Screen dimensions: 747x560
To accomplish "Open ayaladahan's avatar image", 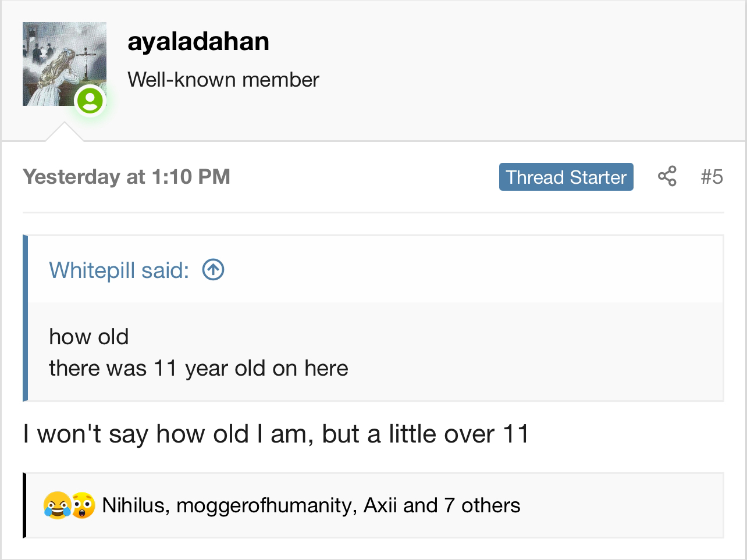I will (x=65, y=64).
